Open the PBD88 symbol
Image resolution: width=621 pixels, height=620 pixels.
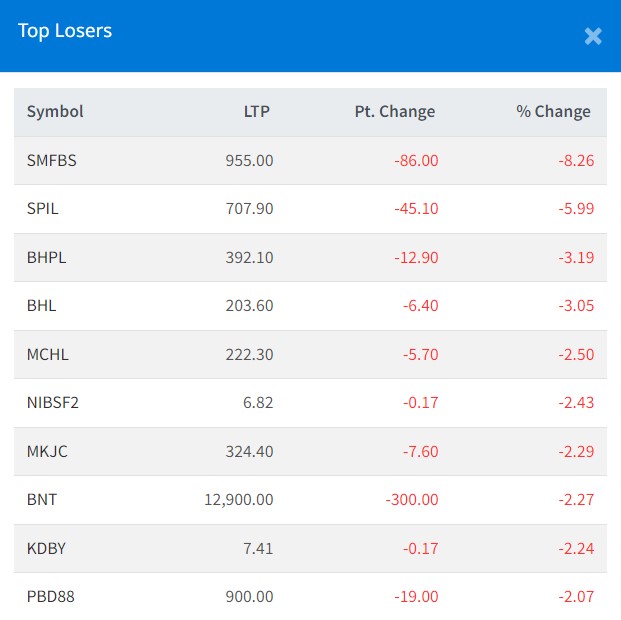[x=51, y=597]
